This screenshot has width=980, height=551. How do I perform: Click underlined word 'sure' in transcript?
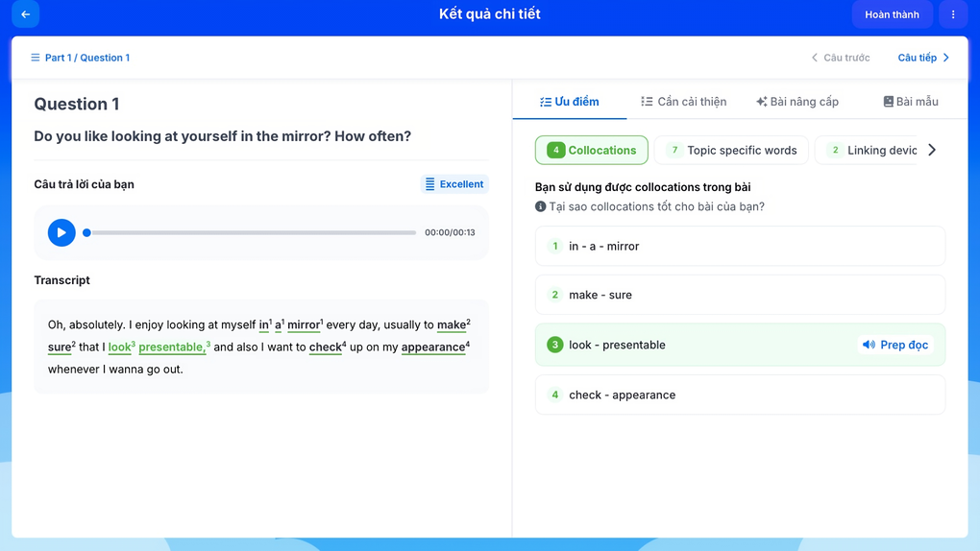60,347
